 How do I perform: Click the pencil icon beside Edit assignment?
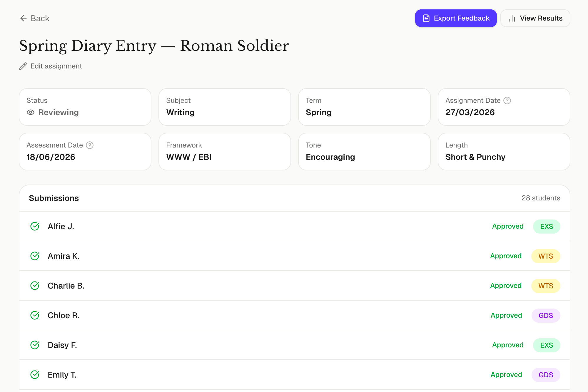coord(23,66)
